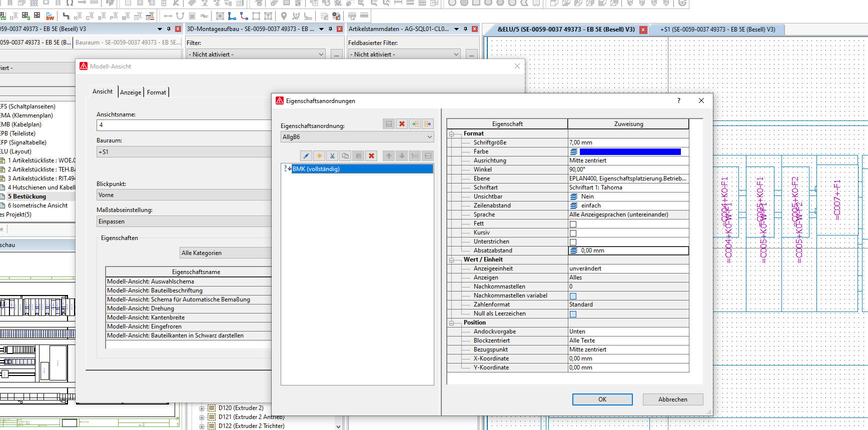Select 6 Isometrische Ansicht tree item
Image resolution: width=868 pixels, height=430 pixels.
point(38,205)
